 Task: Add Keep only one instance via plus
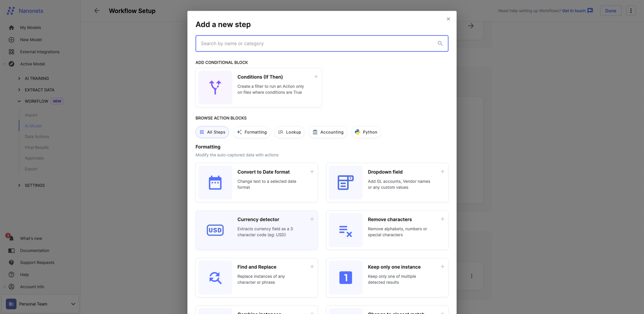pos(442,267)
